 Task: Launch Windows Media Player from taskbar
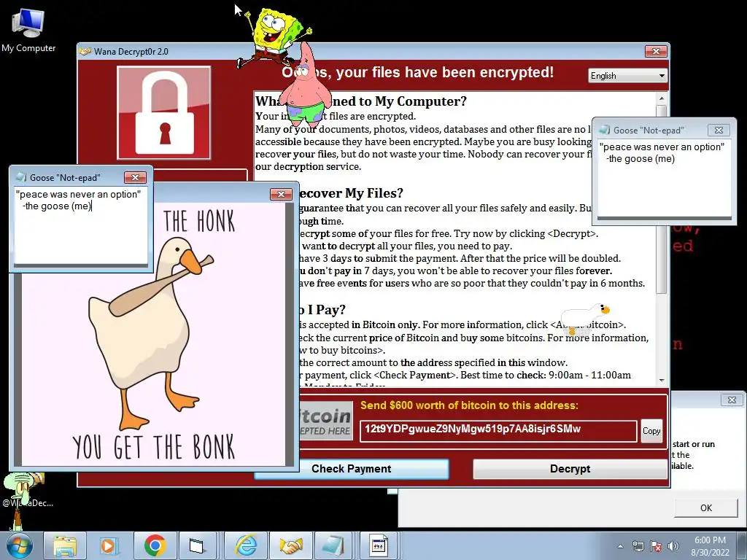[109, 545]
